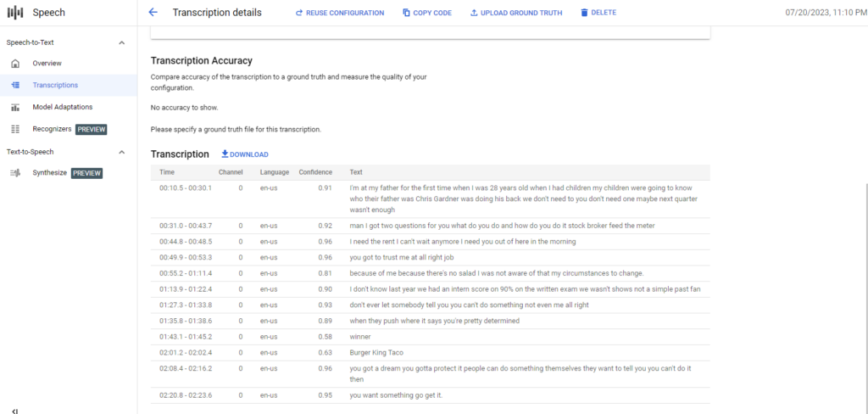Click the PREVIEW badge next to Synthesize
This screenshot has height=414, width=868.
click(x=87, y=173)
